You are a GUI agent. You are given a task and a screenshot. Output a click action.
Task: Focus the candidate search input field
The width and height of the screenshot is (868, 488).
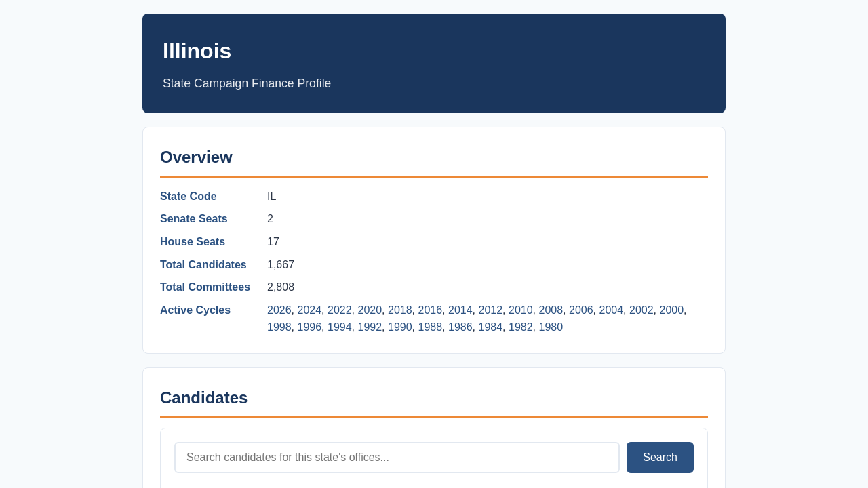[x=397, y=457]
